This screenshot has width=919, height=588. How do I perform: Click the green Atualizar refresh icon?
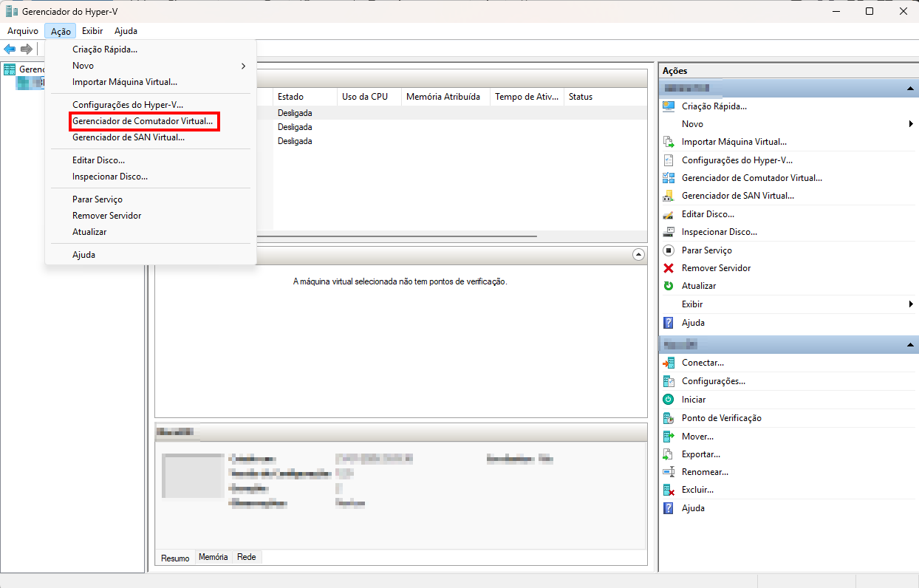pyautogui.click(x=669, y=286)
